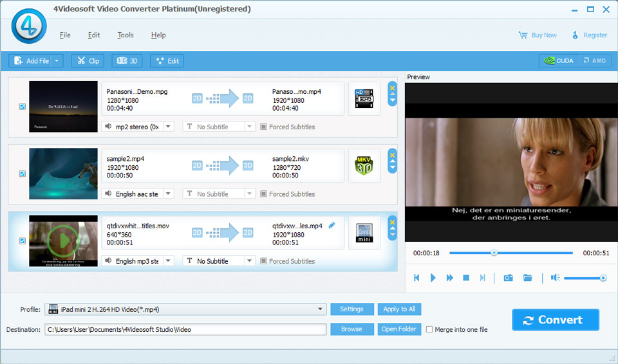This screenshot has width=618, height=364.
Task: Open the 3D settings toolbar button
Action: [x=127, y=60]
